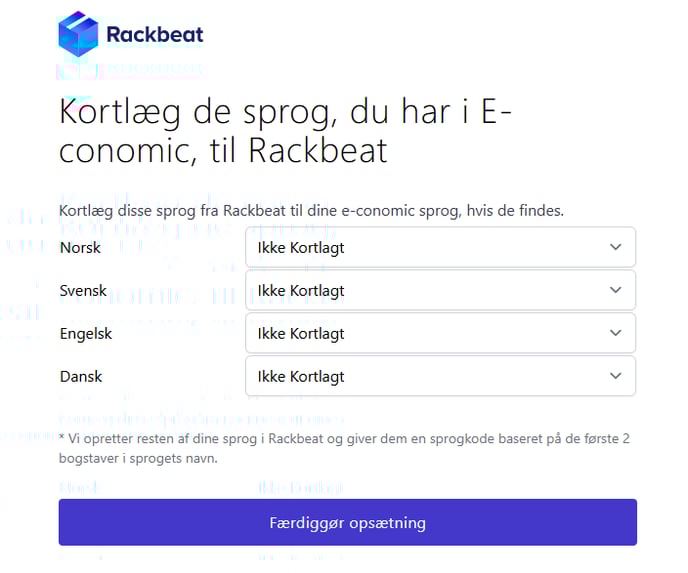Click the footnote about sprogkode creation
Image resolution: width=688 pixels, height=573 pixels.
click(x=344, y=448)
